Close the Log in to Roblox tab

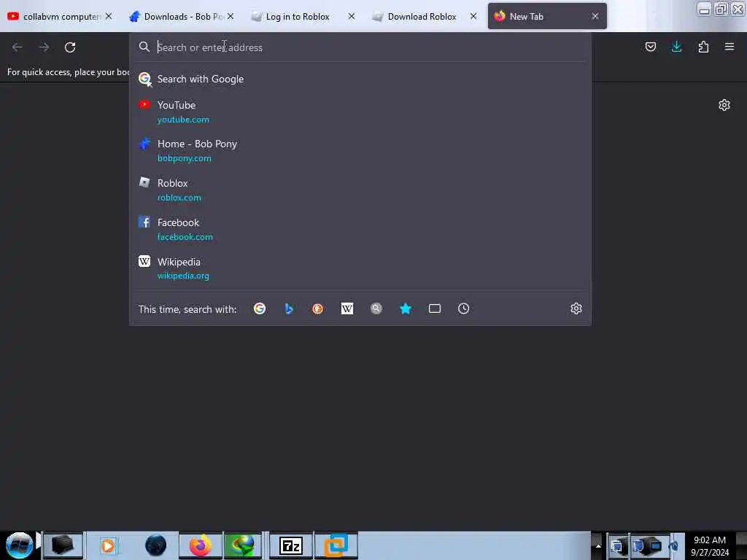tap(351, 16)
